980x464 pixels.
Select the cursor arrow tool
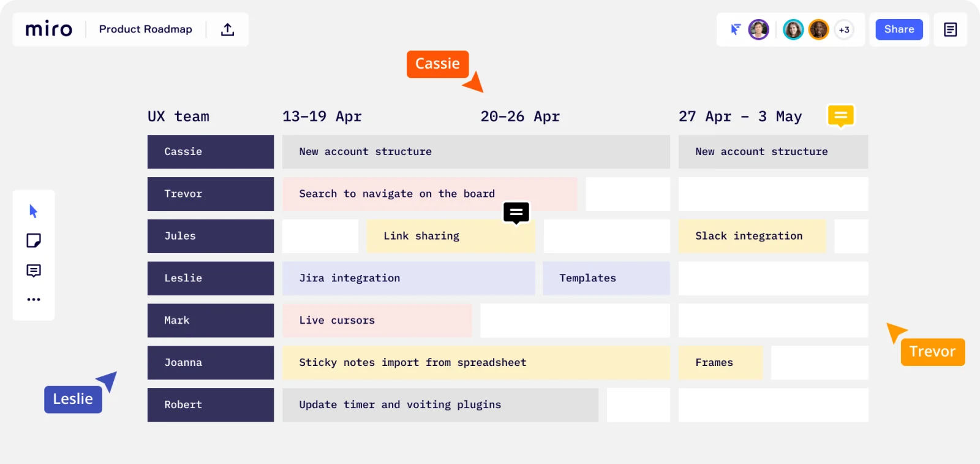[34, 211]
